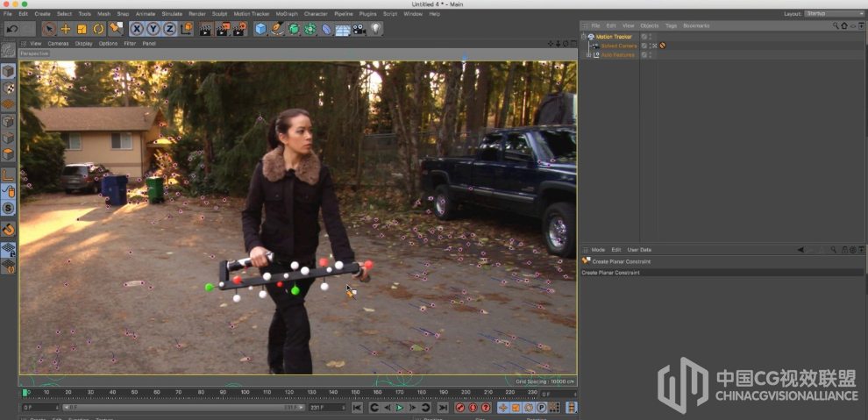Click Render to Picture Viewer icon

click(223, 29)
